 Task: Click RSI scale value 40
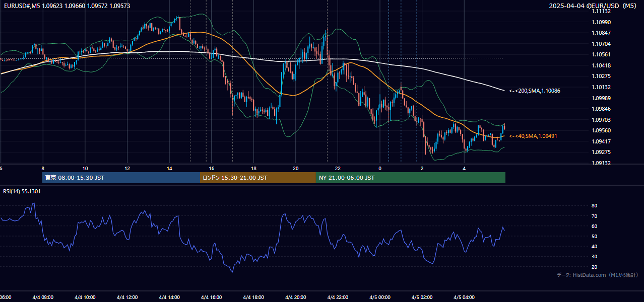coord(595,247)
